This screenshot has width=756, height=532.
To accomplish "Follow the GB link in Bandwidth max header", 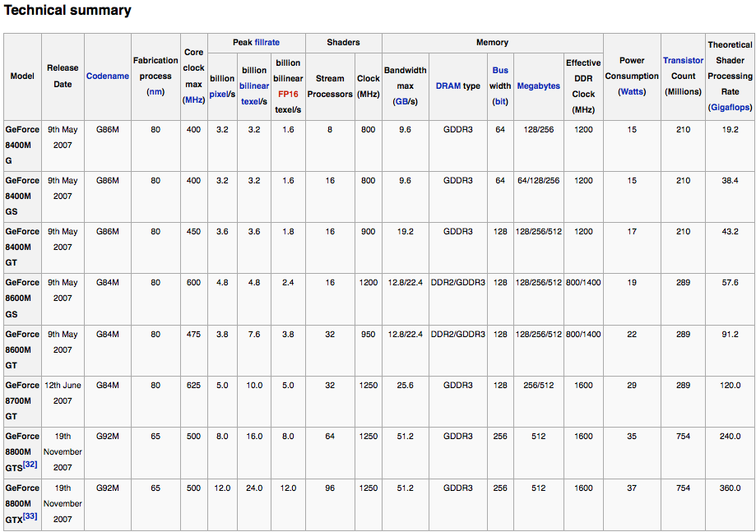I will [x=401, y=102].
